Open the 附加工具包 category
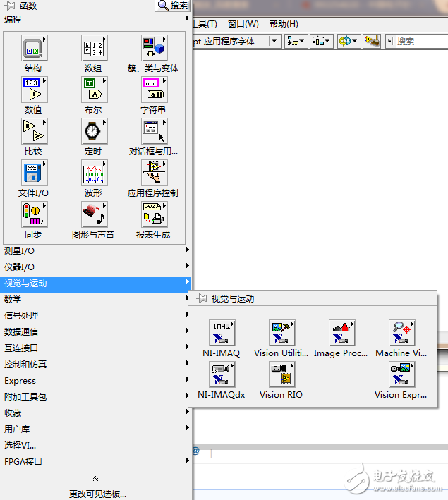The height and width of the screenshot is (500, 448). (95, 396)
